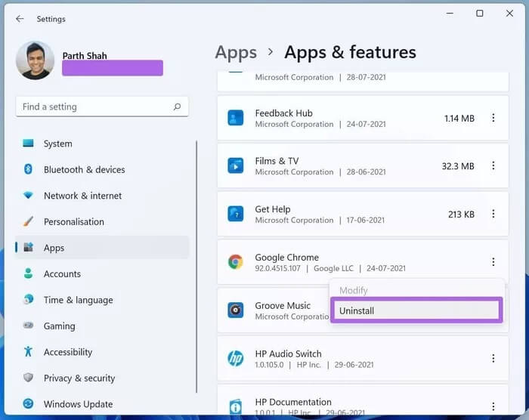Open Network & internet category
This screenshot has height=420, width=529.
click(x=102, y=196)
